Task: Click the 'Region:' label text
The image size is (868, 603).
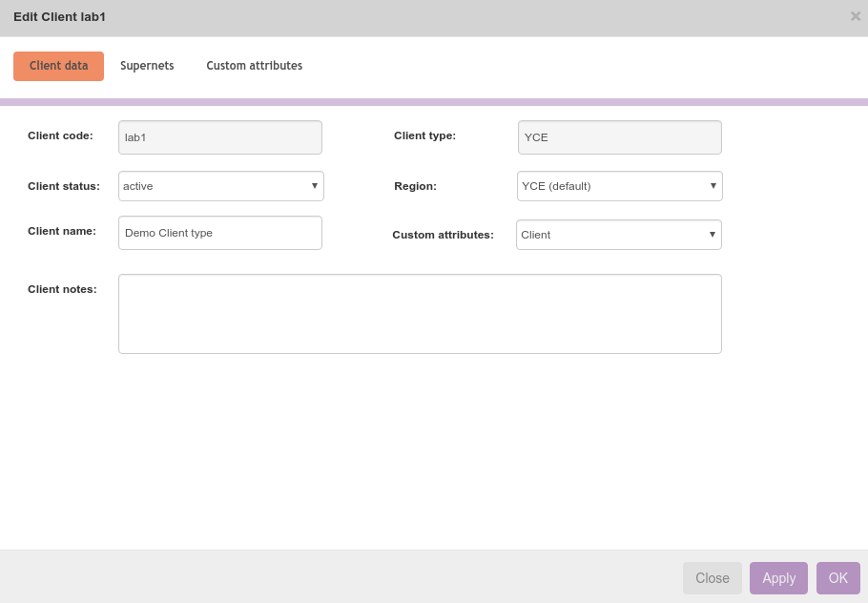Action: [x=415, y=186]
